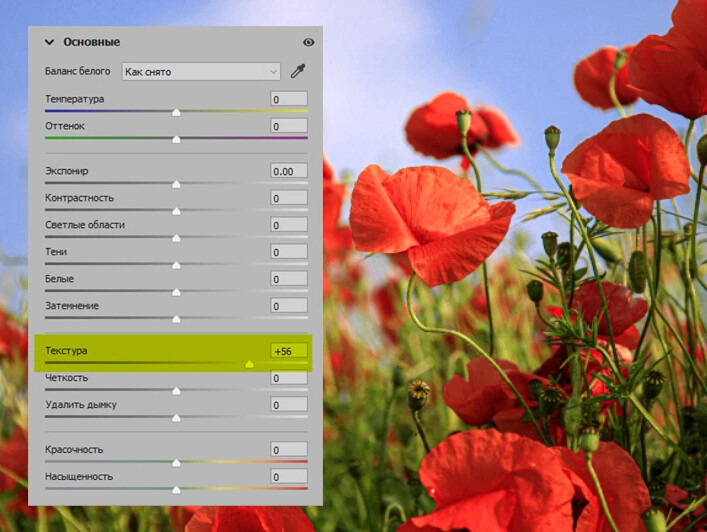Image resolution: width=707 pixels, height=532 pixels.
Task: Click the Четкость label
Action: point(67,378)
